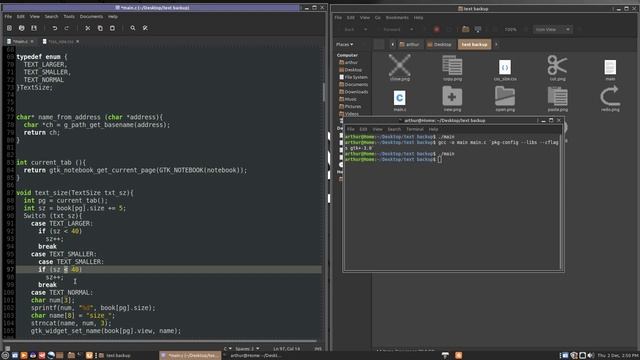
Task: Click the left path arrow before arthur
Action: click(x=392, y=44)
